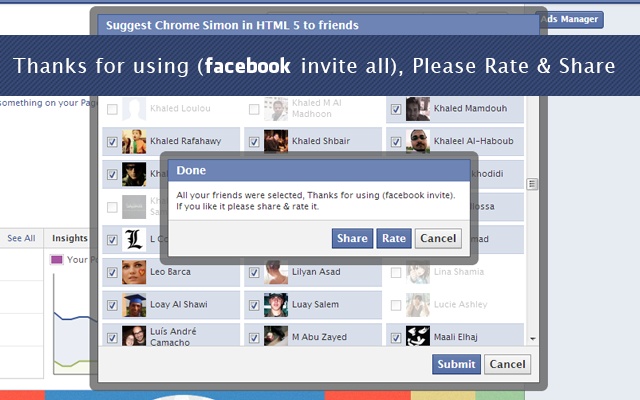Click Lilyan Asad's profile picture

click(276, 273)
